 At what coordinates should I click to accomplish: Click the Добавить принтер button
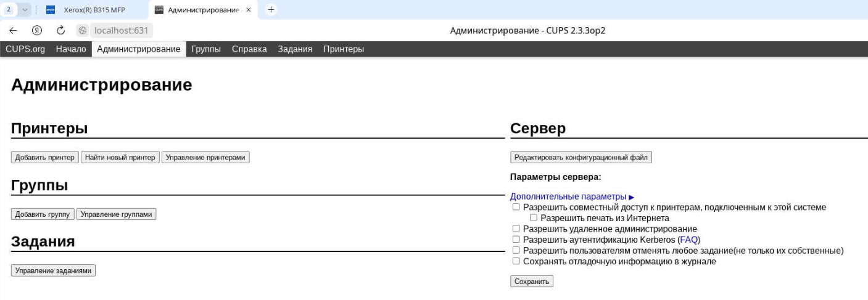[x=45, y=157]
